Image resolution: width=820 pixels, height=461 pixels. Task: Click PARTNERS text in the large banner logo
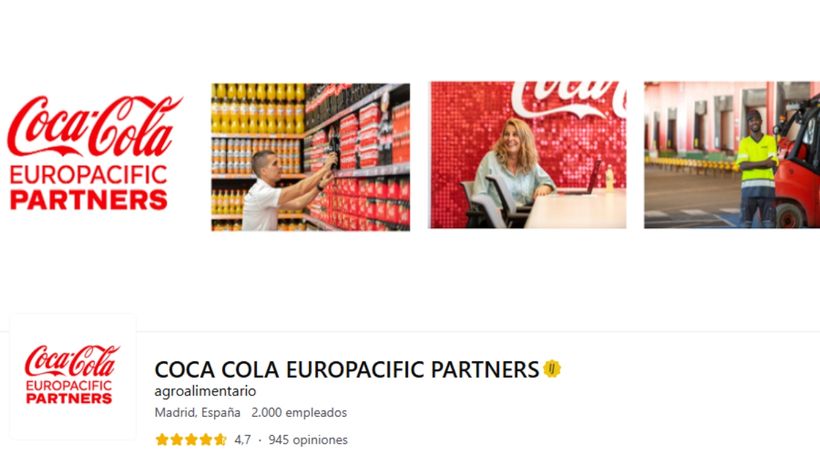(x=89, y=200)
